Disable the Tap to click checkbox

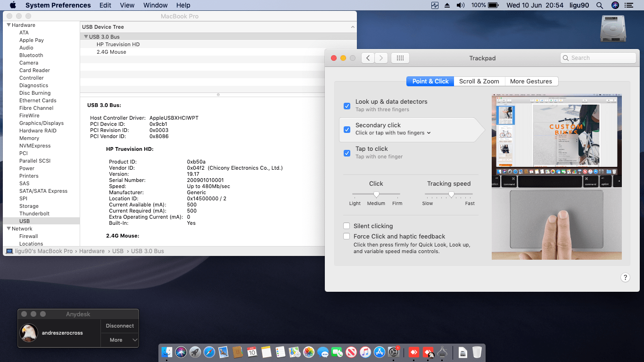pos(347,153)
